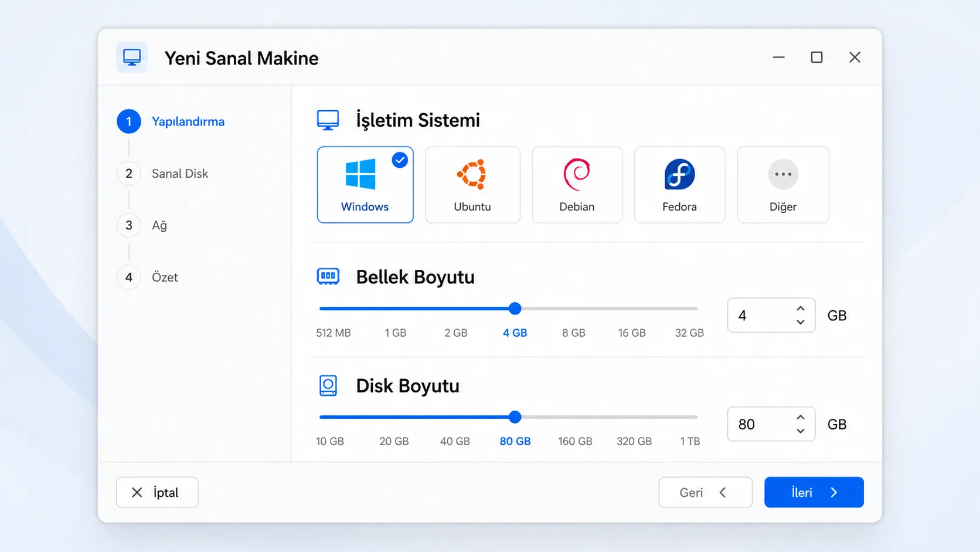This screenshot has height=552, width=980.
Task: Set memory to 512 MB tick label
Action: click(334, 333)
